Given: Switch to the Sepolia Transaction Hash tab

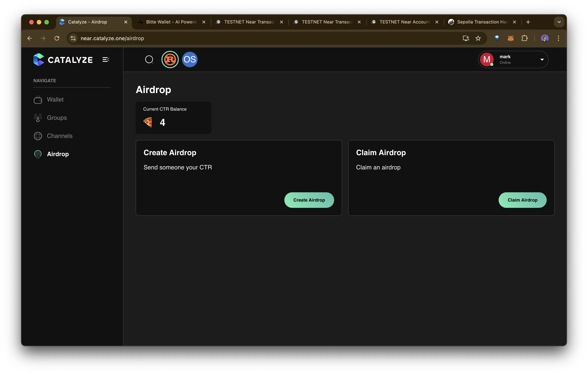Looking at the screenshot, I should click(x=482, y=22).
